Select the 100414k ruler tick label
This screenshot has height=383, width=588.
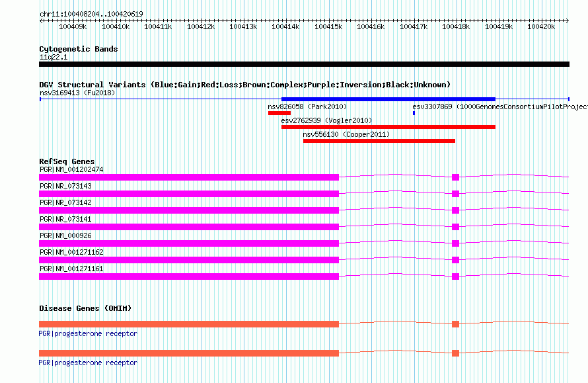click(x=285, y=26)
